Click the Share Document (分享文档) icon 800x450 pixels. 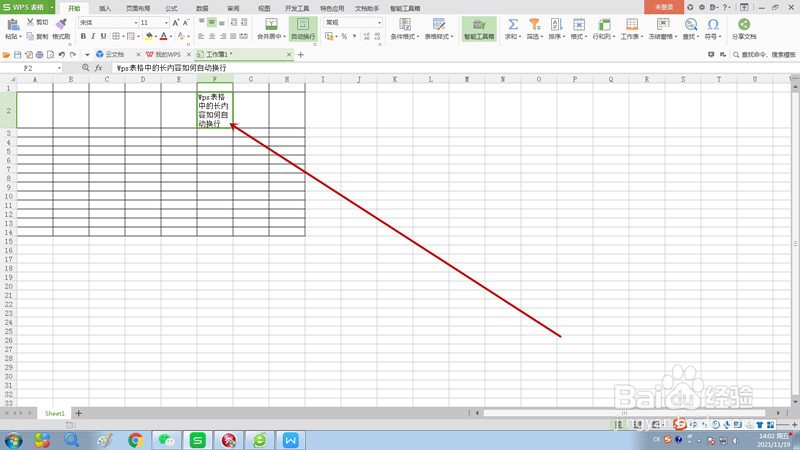pyautogui.click(x=744, y=24)
